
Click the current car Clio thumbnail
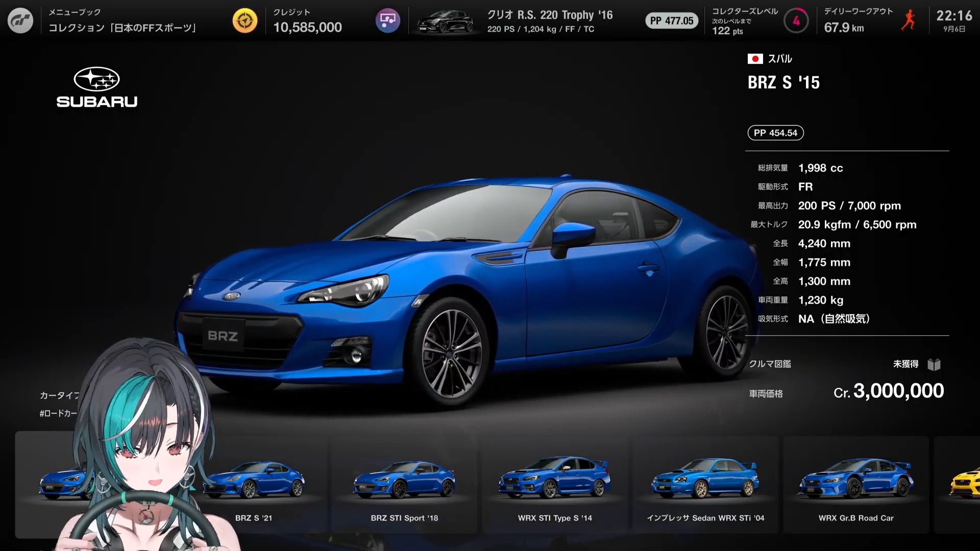tap(445, 21)
